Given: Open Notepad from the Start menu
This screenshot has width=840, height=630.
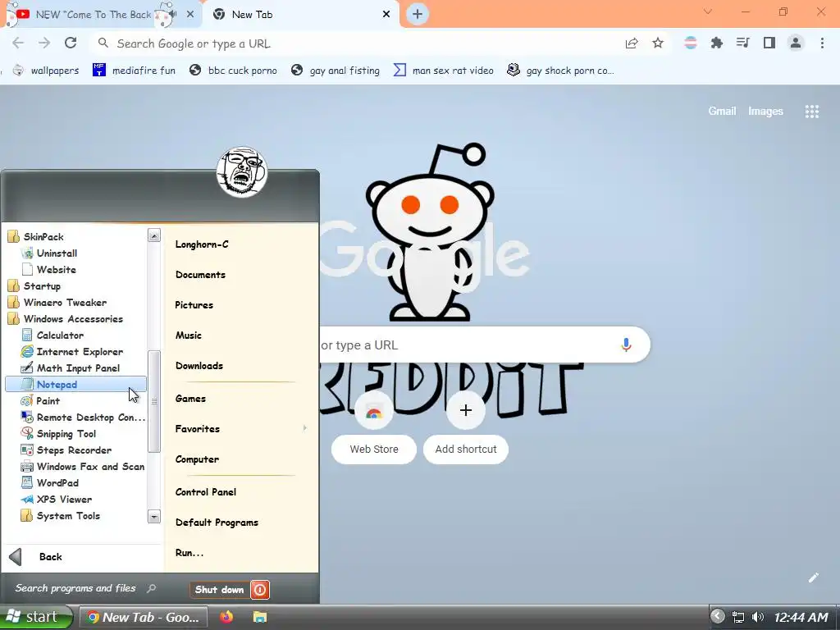Looking at the screenshot, I should point(75,384).
